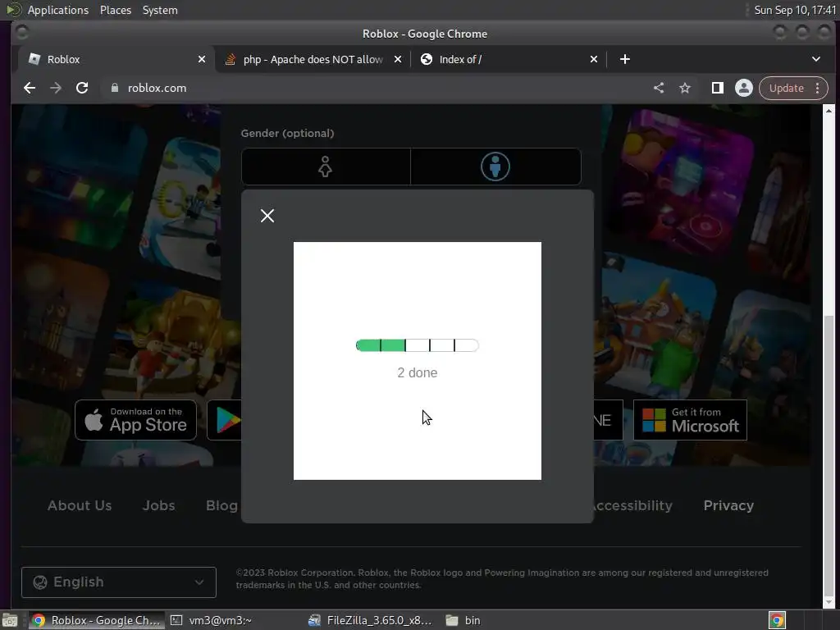Click the green captcha progress bar

point(418,345)
